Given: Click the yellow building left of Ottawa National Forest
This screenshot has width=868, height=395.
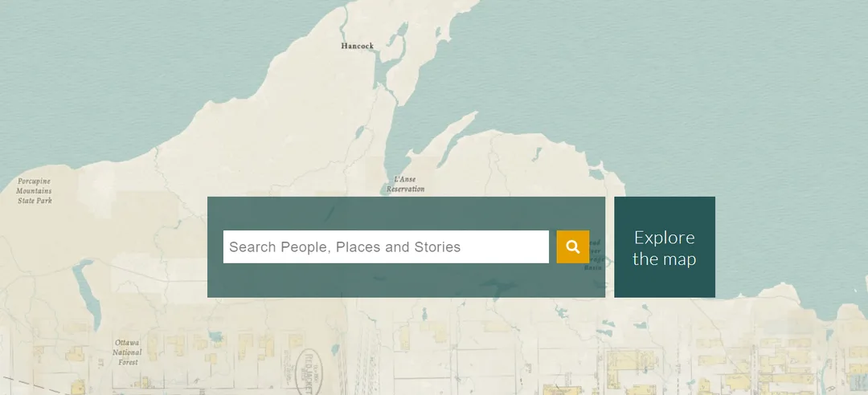Looking at the screenshot, I should [76, 353].
